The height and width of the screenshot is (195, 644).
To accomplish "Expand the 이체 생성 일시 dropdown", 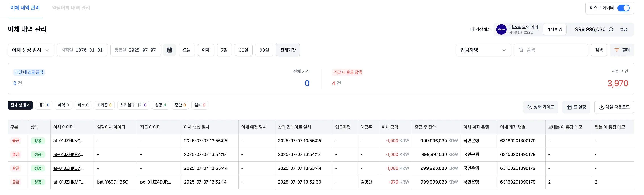I will (31, 50).
